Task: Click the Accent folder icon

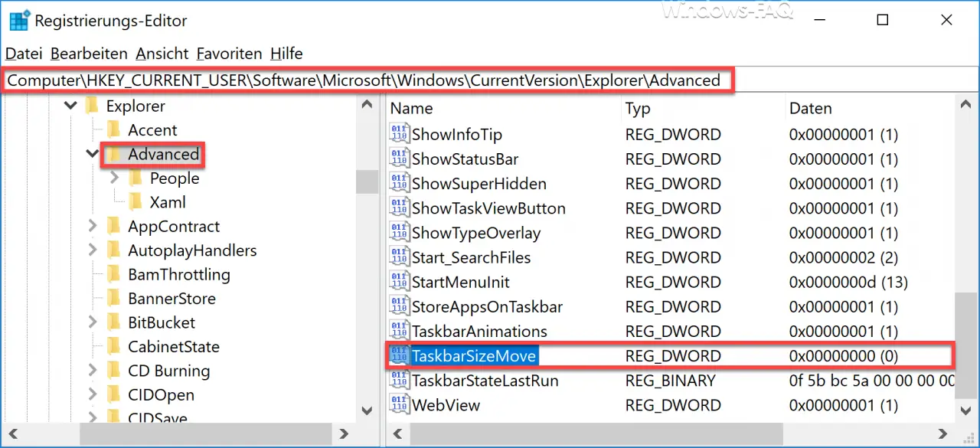Action: (x=114, y=130)
